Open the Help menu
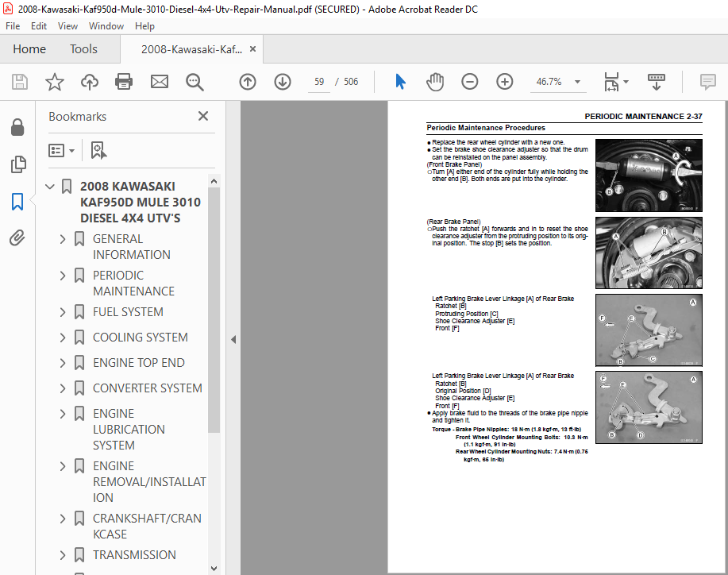The image size is (728, 575). 144,26
